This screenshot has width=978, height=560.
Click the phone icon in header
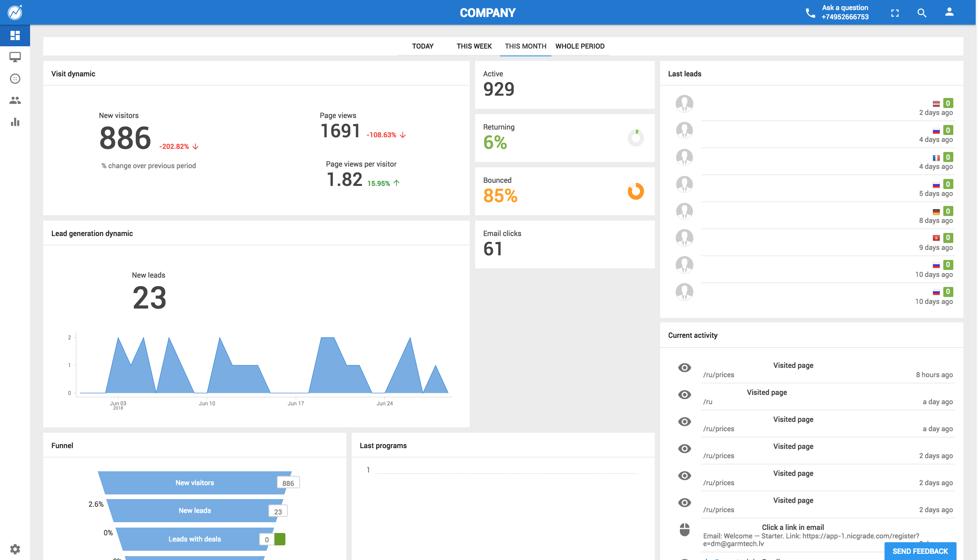(x=810, y=13)
